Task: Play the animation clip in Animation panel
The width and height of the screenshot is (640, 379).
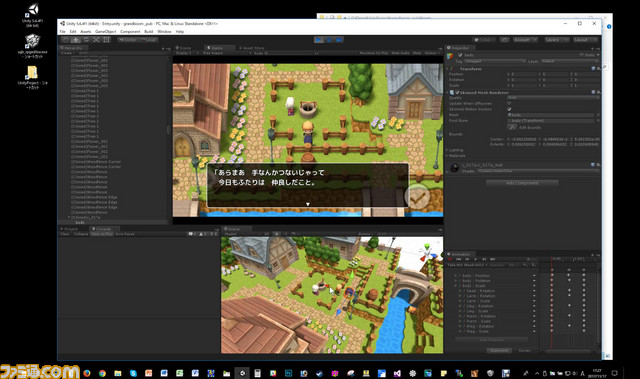Action: pos(476,259)
